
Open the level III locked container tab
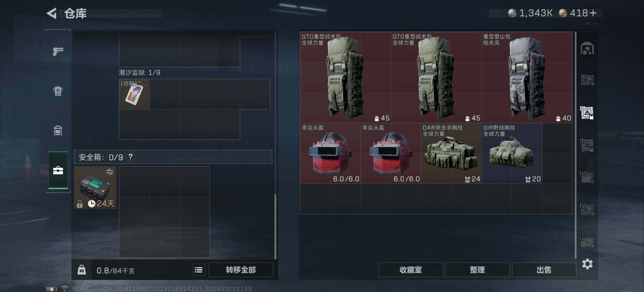[x=586, y=112]
